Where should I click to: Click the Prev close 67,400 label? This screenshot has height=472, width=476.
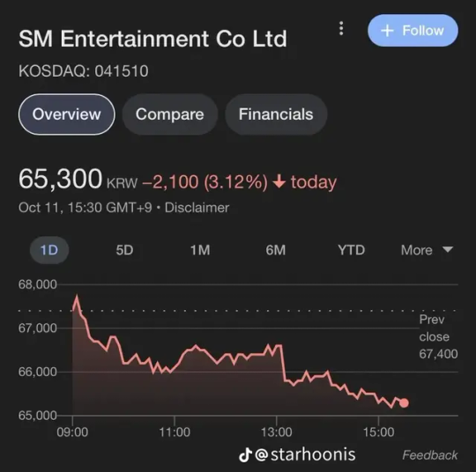(x=438, y=336)
